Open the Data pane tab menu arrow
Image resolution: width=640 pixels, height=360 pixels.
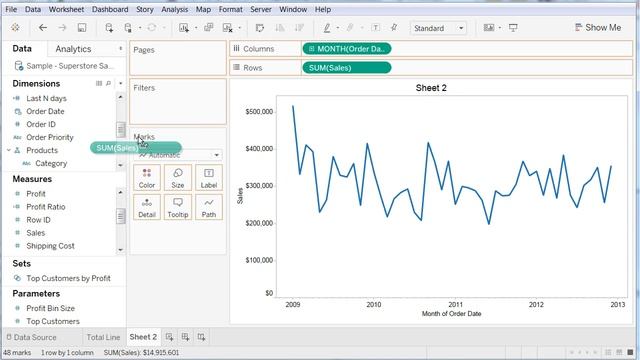[120, 49]
